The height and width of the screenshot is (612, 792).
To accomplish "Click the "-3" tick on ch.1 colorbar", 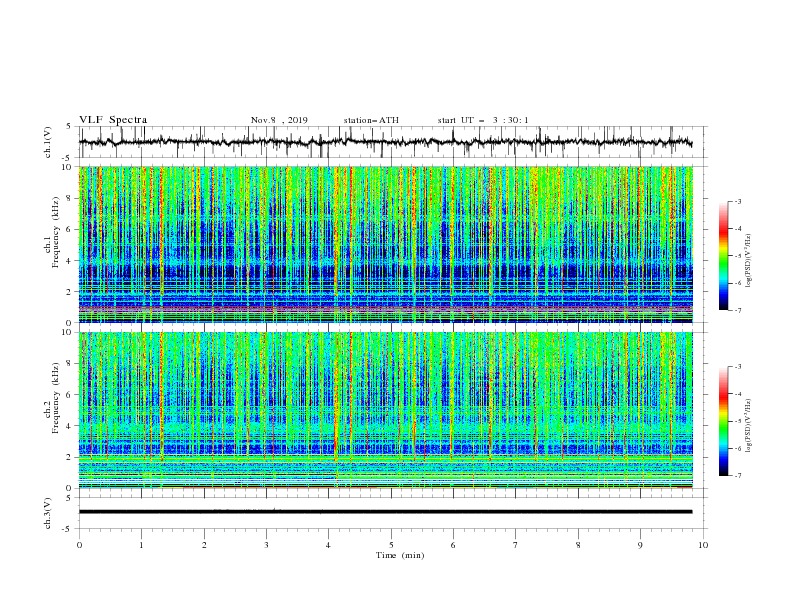I will pos(737,201).
